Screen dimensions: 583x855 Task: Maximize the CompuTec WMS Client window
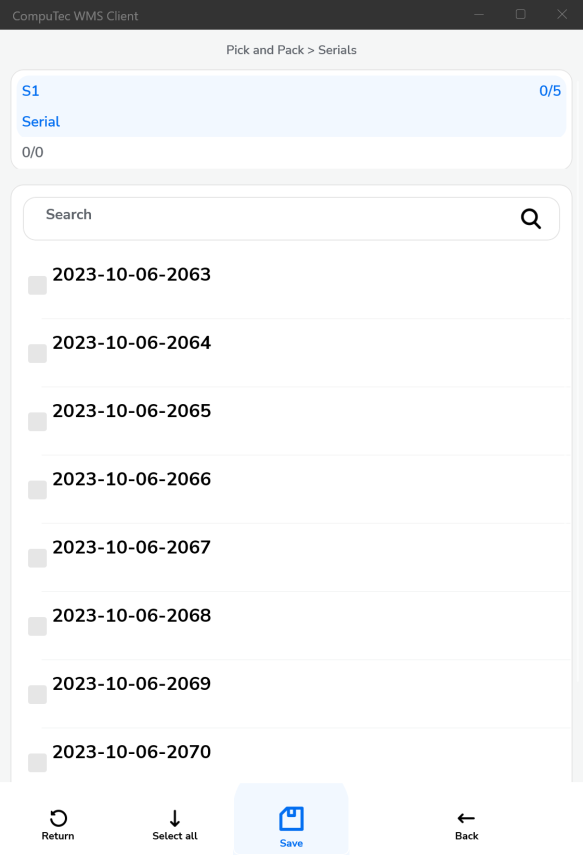click(521, 14)
